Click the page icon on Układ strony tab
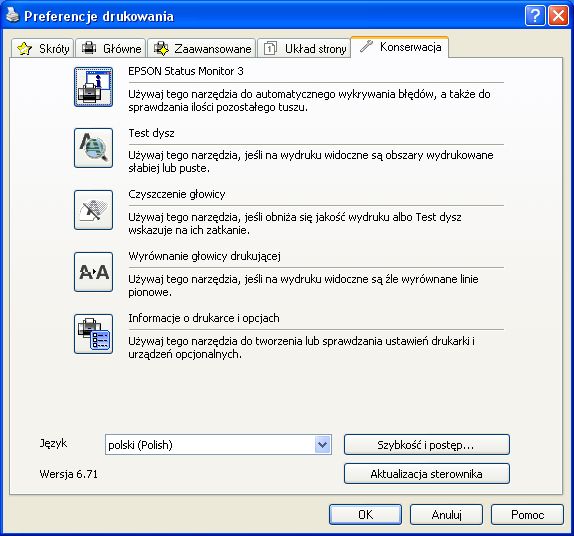574x536 pixels. click(x=270, y=48)
